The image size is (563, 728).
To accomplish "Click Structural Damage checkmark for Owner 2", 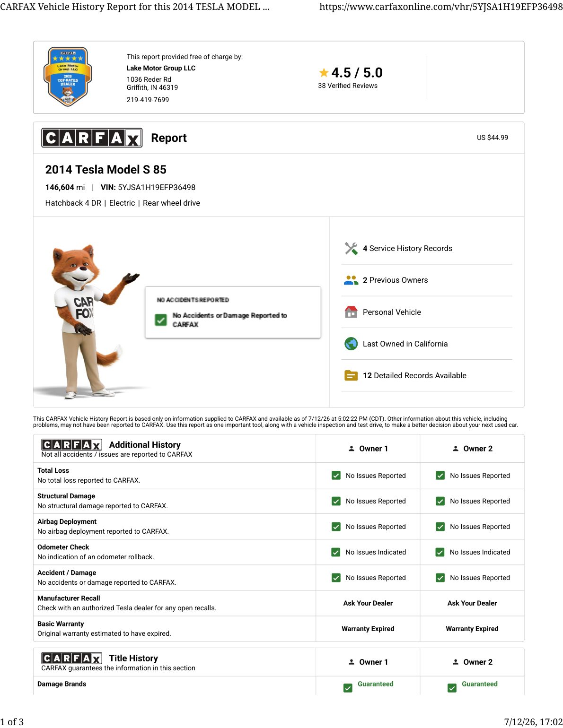I will [440, 501].
